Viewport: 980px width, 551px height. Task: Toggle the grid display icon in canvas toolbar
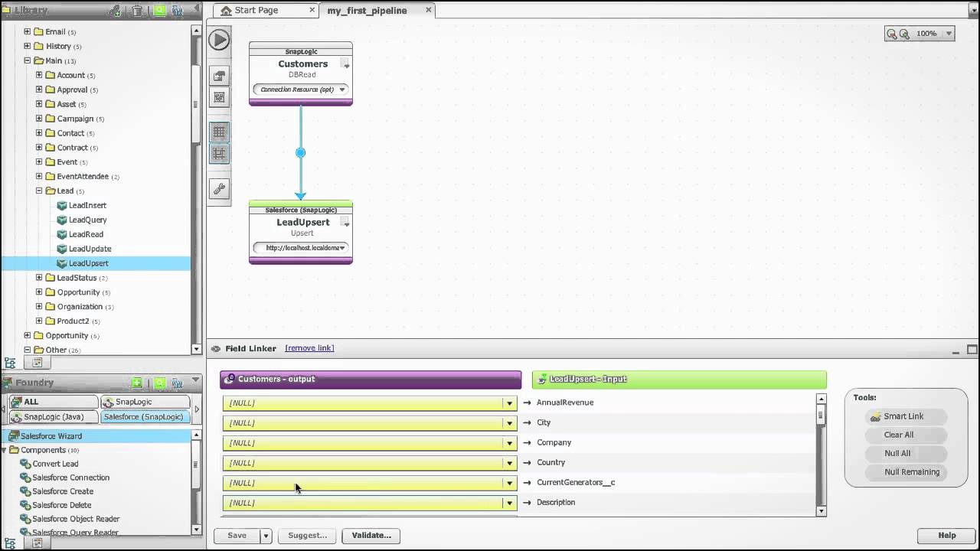pyautogui.click(x=219, y=132)
